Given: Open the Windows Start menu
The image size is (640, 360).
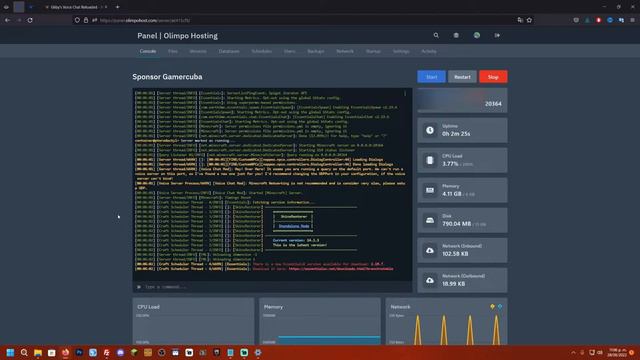Looking at the screenshot, I should [x=10, y=353].
